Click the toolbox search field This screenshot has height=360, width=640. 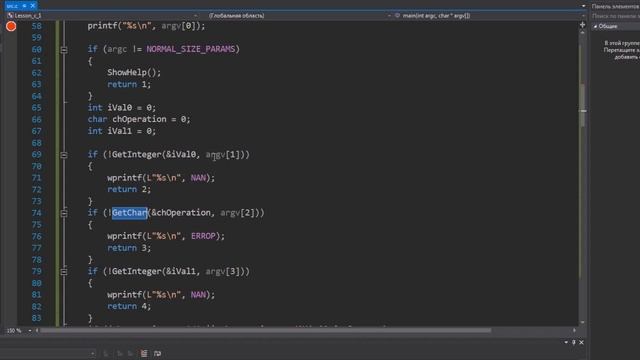(x=616, y=16)
